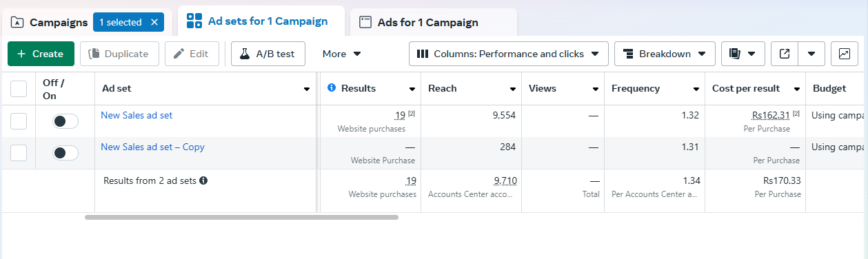Click the info icon beside Results header

tap(332, 88)
